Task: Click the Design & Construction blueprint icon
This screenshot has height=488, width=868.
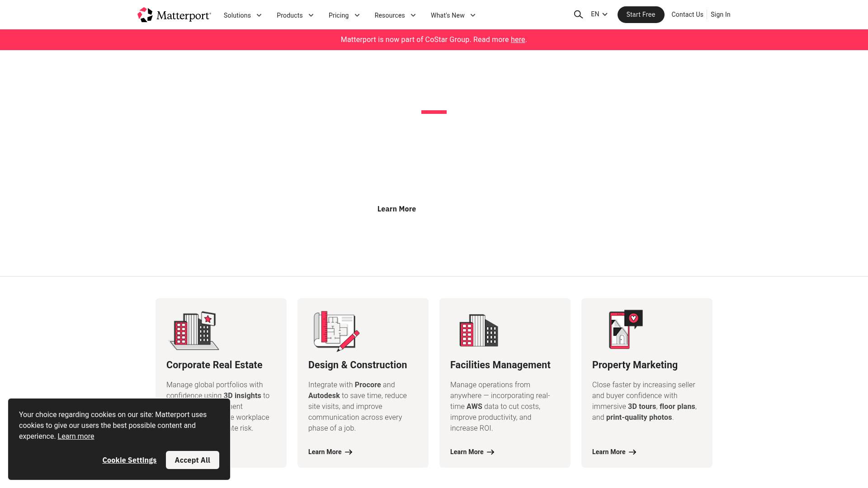Action: (x=336, y=331)
